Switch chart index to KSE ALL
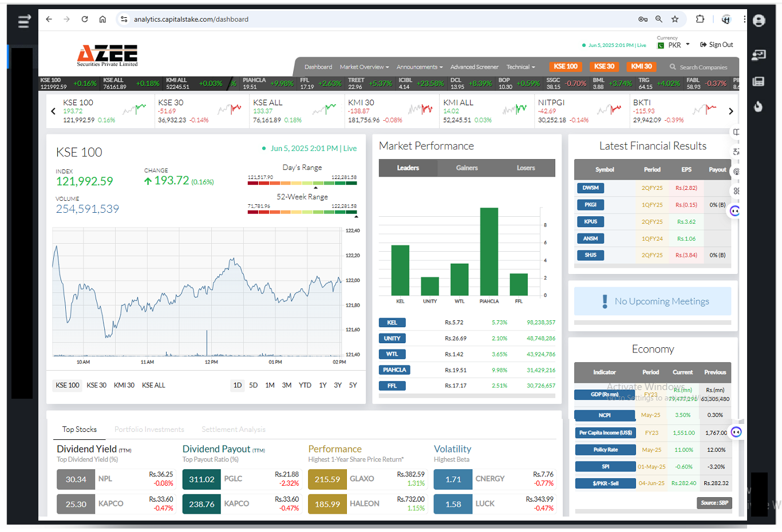 click(x=153, y=386)
